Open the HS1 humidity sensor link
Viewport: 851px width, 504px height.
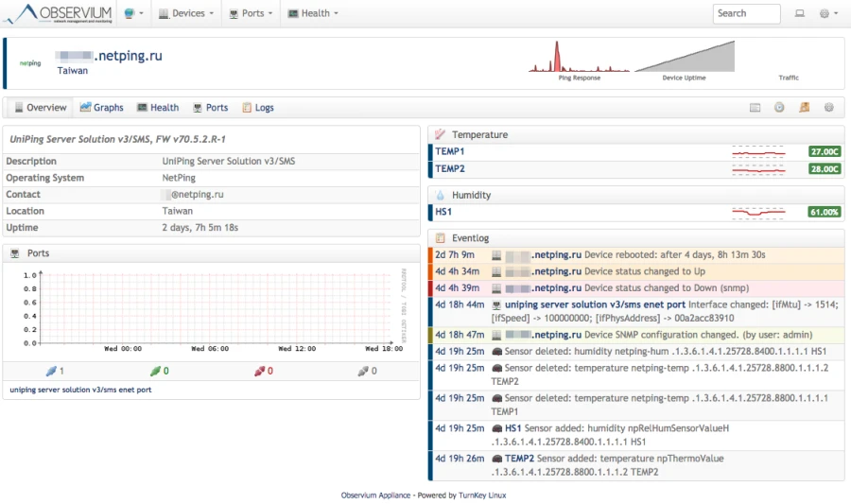[x=443, y=212]
